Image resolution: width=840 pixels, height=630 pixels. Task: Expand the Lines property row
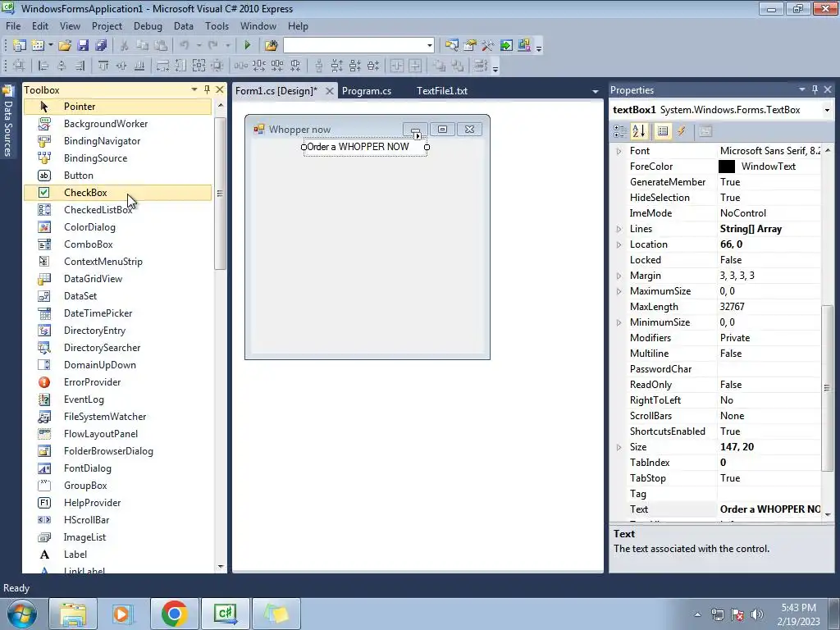[x=619, y=229]
